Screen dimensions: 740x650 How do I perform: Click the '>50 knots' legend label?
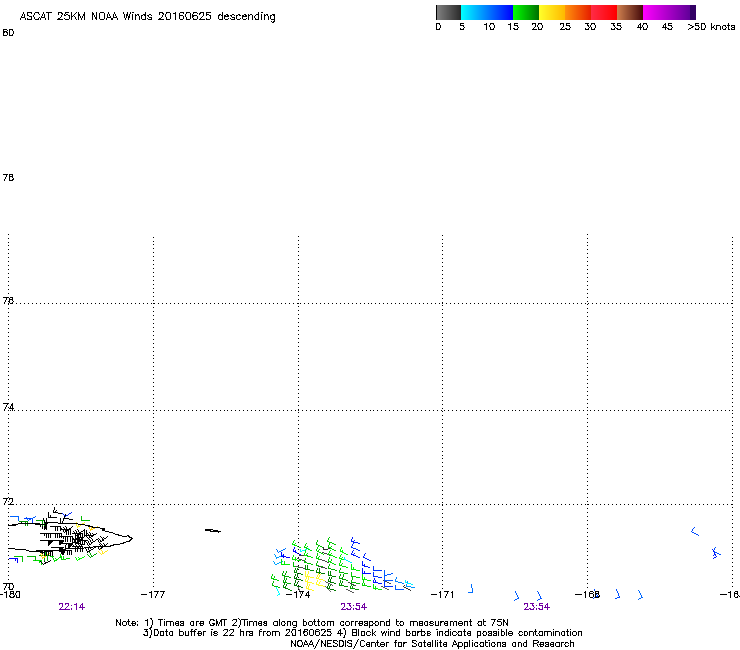(x=711, y=27)
